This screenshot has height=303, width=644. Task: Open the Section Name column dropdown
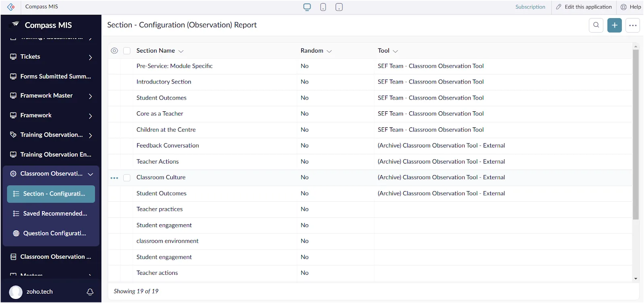(x=181, y=51)
